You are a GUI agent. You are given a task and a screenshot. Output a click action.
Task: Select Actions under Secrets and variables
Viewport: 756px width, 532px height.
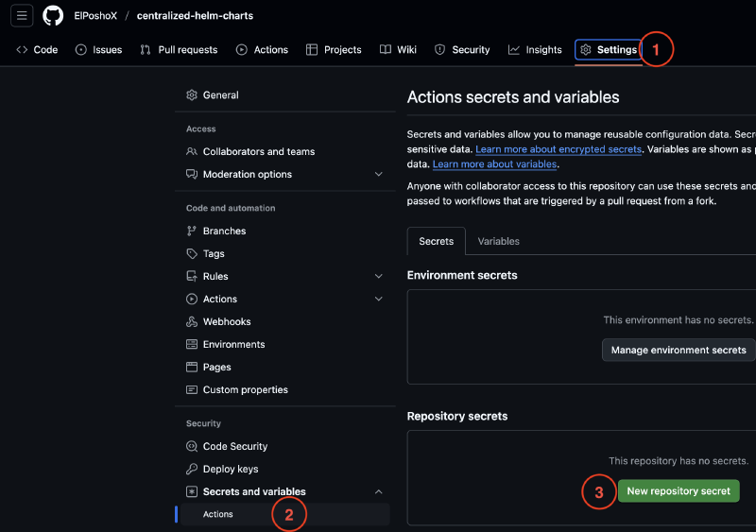click(x=285, y=514)
